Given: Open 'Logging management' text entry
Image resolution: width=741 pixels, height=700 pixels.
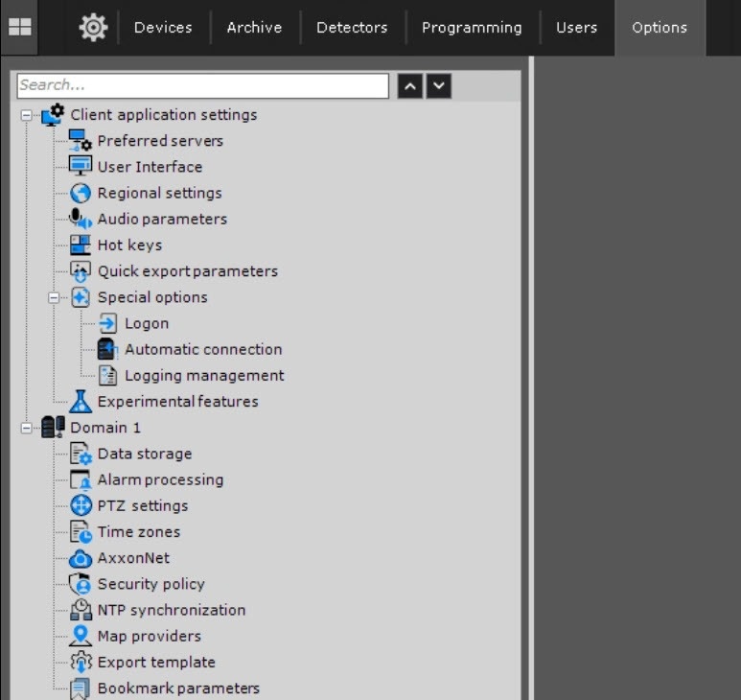Looking at the screenshot, I should click(204, 376).
